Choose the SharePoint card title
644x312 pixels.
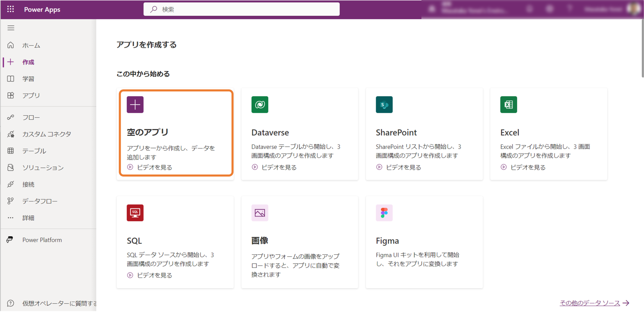pos(396,133)
